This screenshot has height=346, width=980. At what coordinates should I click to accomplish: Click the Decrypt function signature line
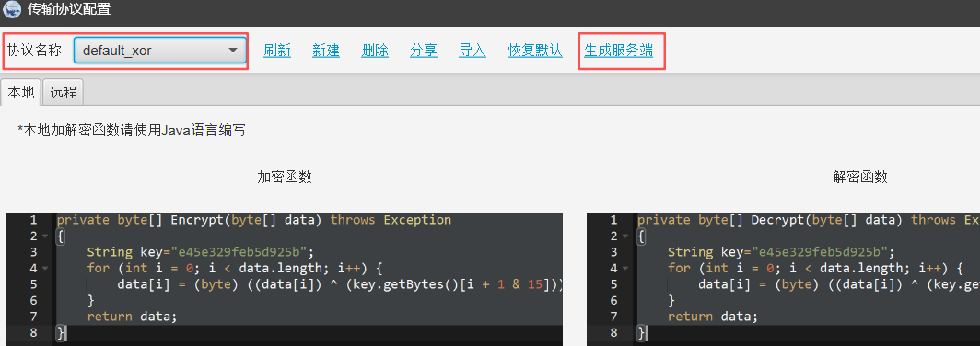pos(808,220)
